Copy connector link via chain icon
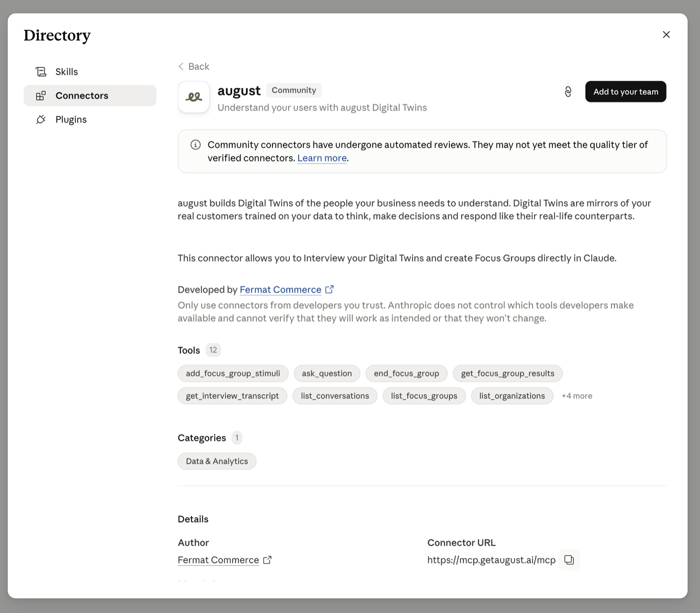700x613 pixels. (568, 92)
